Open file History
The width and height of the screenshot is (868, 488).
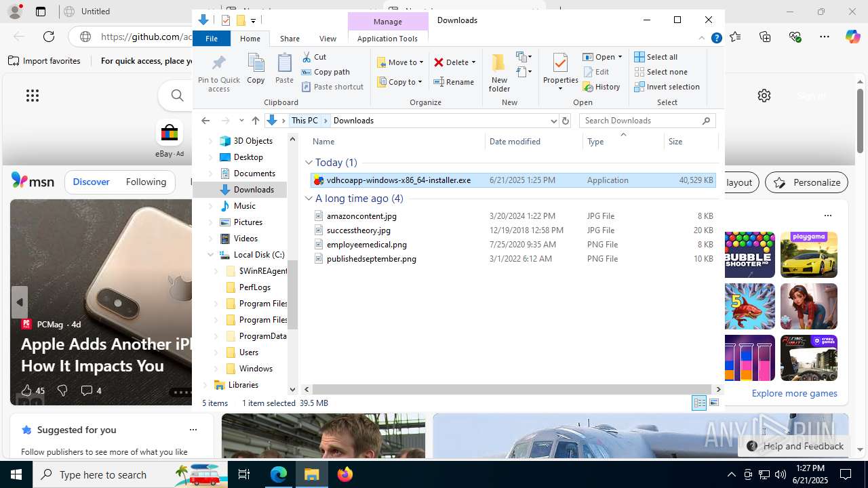pyautogui.click(x=601, y=87)
